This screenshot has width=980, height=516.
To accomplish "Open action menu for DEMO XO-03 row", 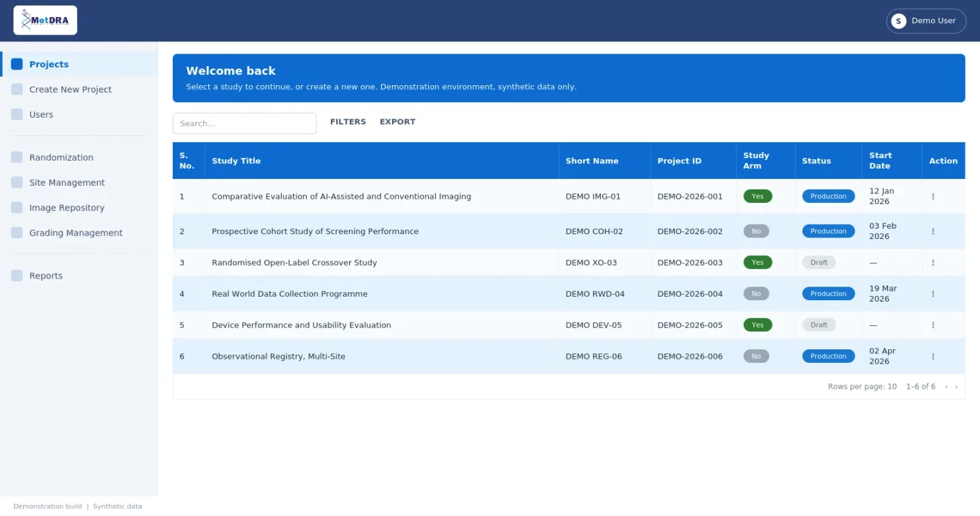I will (x=933, y=263).
